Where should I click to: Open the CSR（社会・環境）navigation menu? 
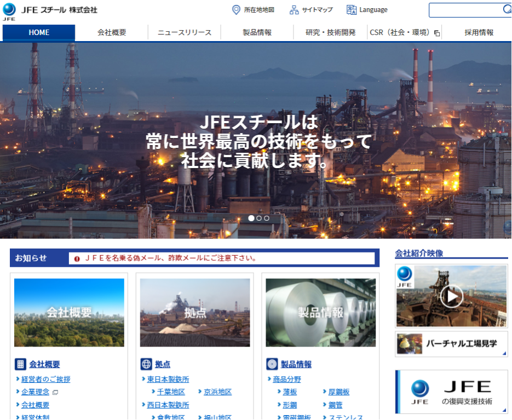[x=404, y=32]
